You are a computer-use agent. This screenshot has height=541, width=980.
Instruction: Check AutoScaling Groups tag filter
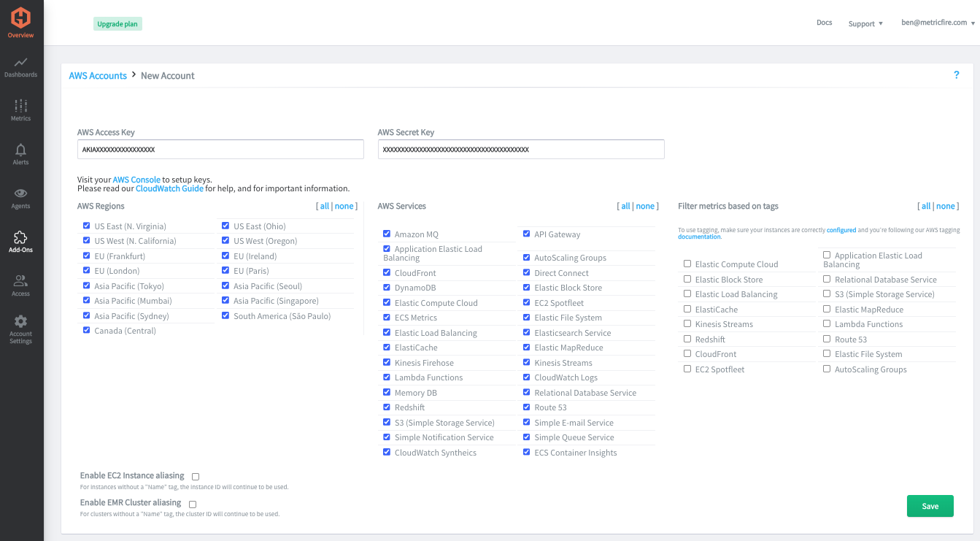[827, 369]
